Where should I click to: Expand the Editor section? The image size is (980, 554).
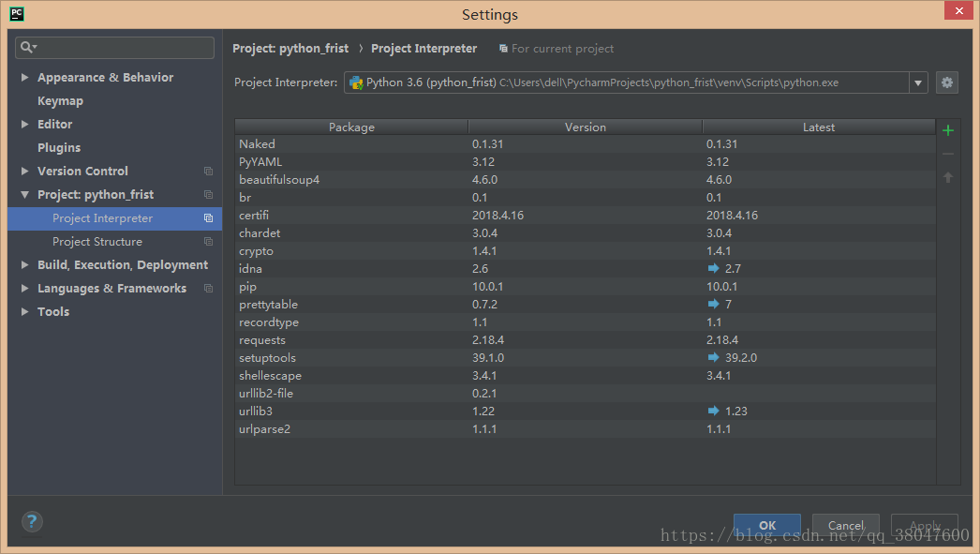(x=25, y=124)
